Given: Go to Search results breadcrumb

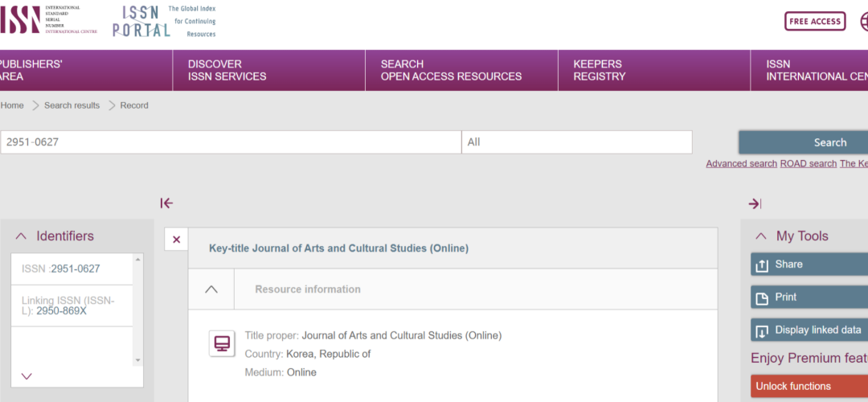Looking at the screenshot, I should pyautogui.click(x=72, y=105).
